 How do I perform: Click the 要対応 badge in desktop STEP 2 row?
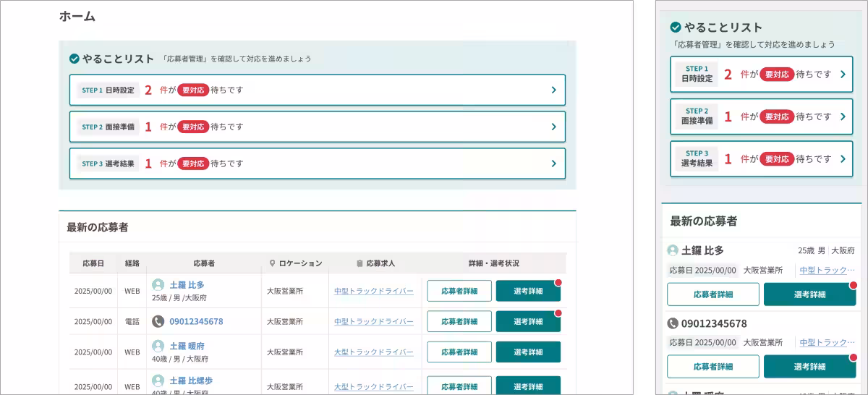(193, 127)
